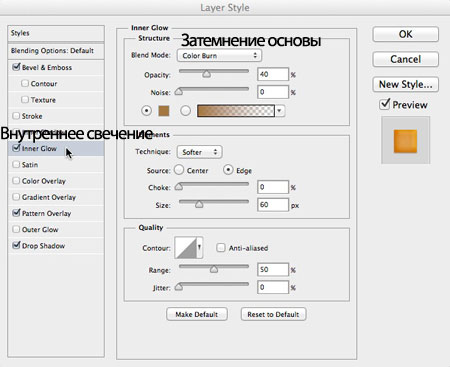
Task: Enable the Satin checkbox
Action: point(16,164)
